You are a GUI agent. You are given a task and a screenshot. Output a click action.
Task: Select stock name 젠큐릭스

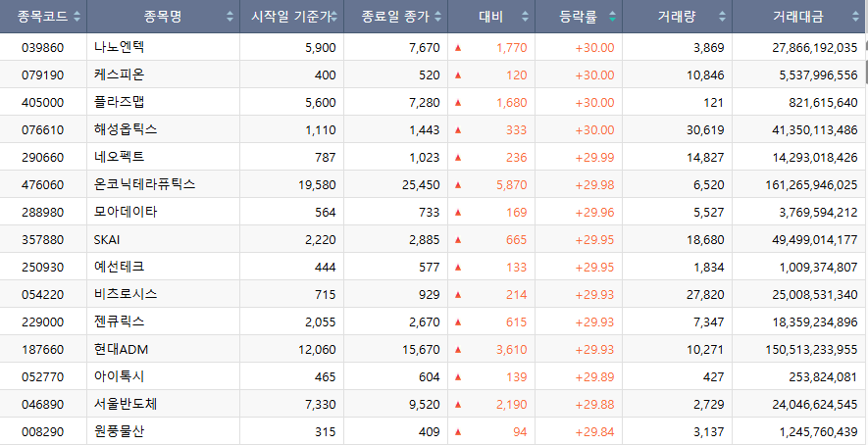[x=119, y=321]
